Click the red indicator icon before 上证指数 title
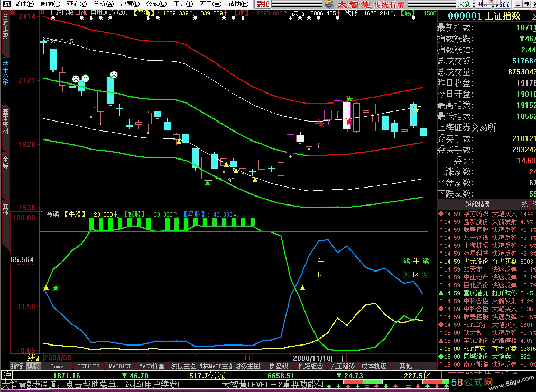This screenshot has height=392, width=536. [x=42, y=12]
